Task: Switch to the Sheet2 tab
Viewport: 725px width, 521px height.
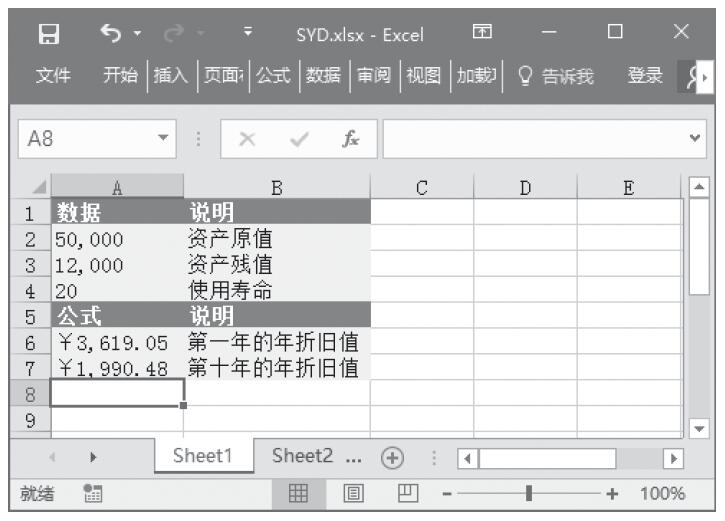Action: pos(302,456)
